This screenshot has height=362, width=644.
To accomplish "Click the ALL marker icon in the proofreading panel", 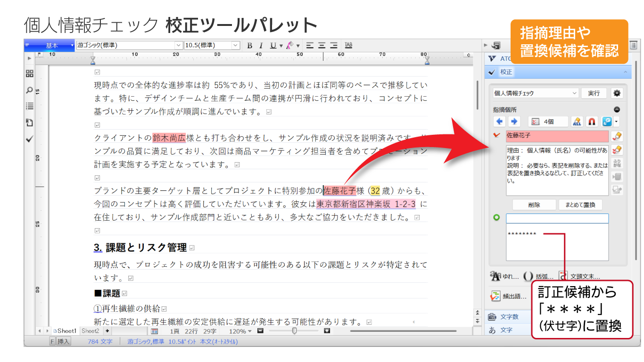I will (577, 122).
